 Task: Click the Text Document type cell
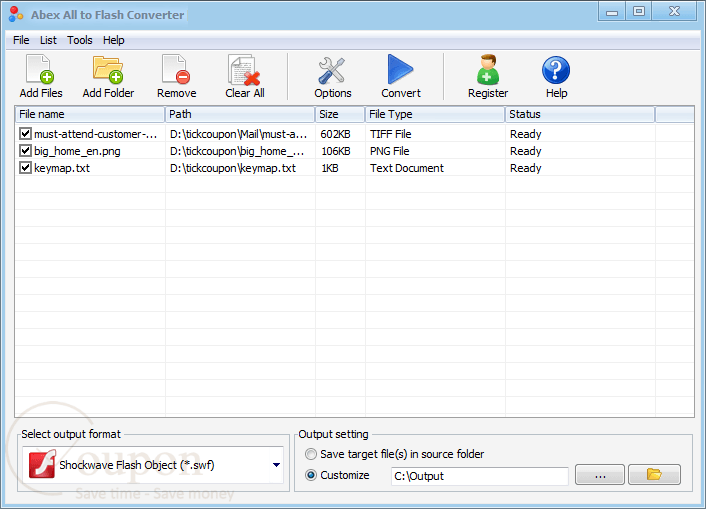[x=407, y=168]
